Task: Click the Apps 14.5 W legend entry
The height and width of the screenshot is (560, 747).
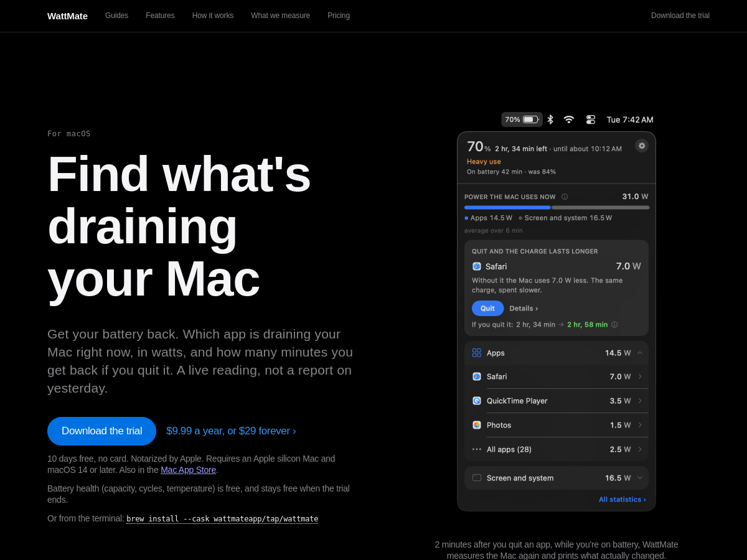Action: pos(488,218)
